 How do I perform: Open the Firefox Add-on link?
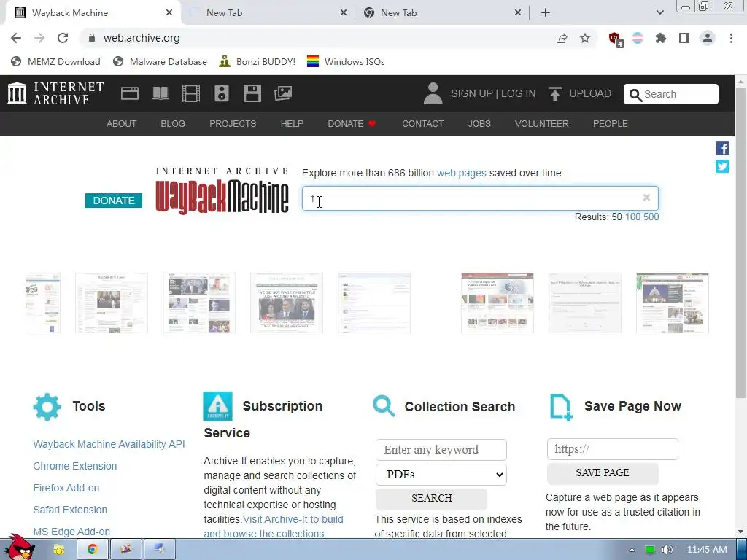coord(66,488)
